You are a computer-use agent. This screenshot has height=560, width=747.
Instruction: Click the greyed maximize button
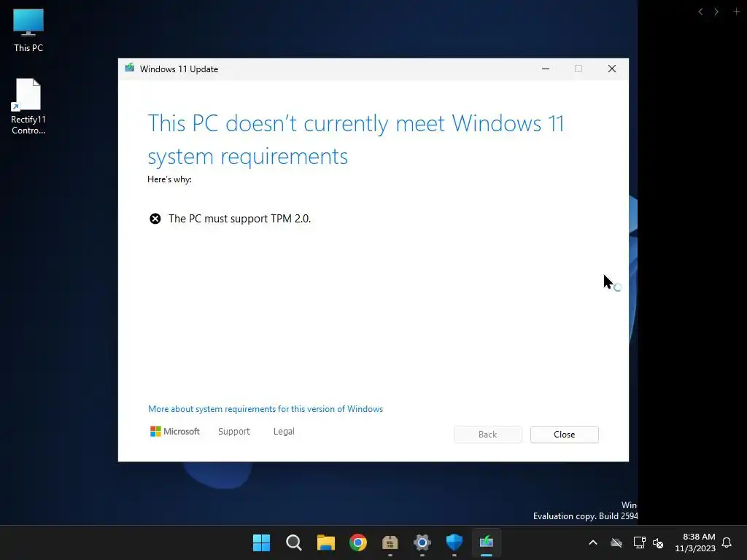point(578,69)
